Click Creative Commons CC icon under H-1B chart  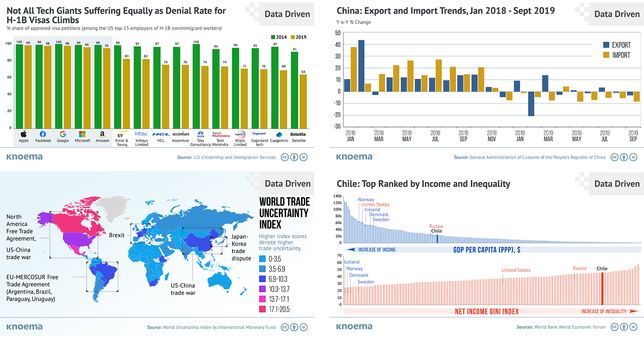[285, 157]
